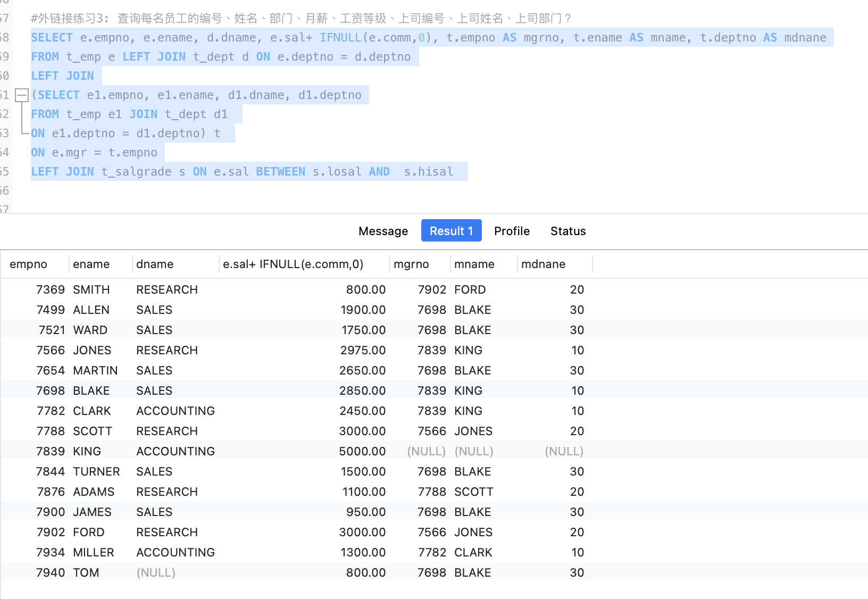Select the salary cell 1750.00
868x599 pixels.
(363, 330)
